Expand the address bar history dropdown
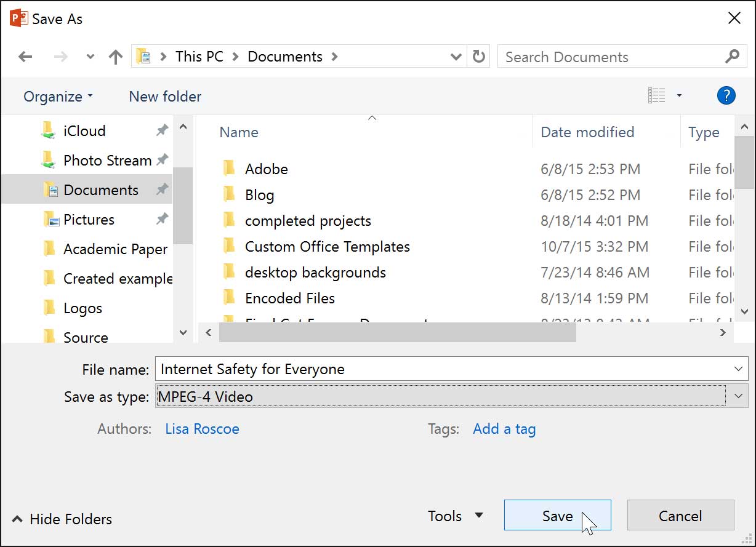Image resolution: width=756 pixels, height=547 pixels. coord(456,56)
